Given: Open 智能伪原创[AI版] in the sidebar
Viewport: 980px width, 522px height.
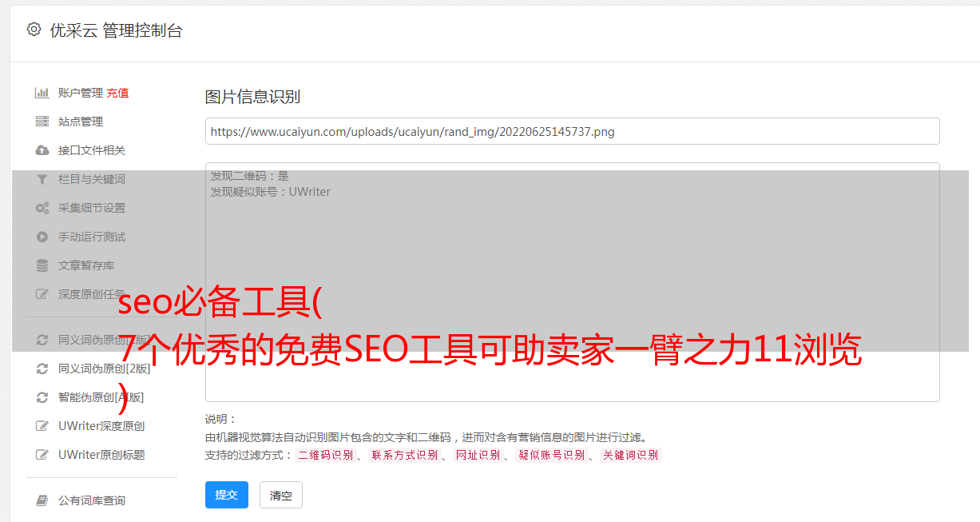Looking at the screenshot, I should pyautogui.click(x=101, y=397).
